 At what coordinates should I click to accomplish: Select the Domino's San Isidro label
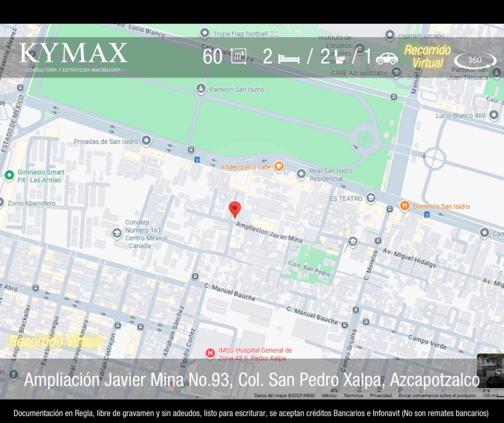click(441, 206)
